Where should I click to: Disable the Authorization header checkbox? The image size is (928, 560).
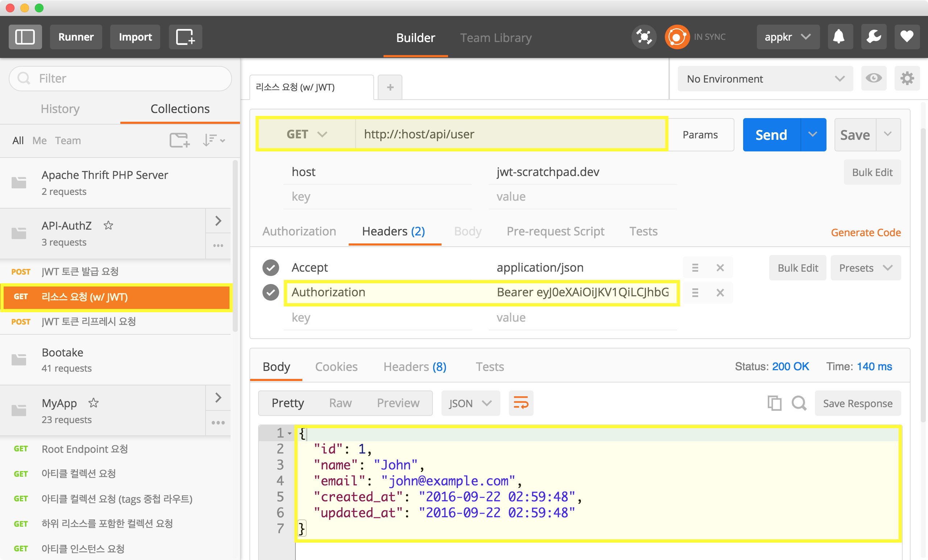point(270,292)
